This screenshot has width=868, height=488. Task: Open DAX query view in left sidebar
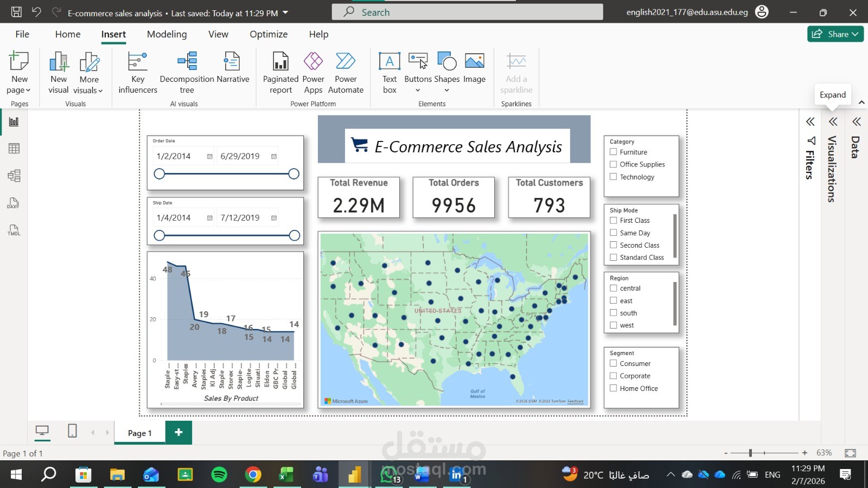tap(14, 203)
